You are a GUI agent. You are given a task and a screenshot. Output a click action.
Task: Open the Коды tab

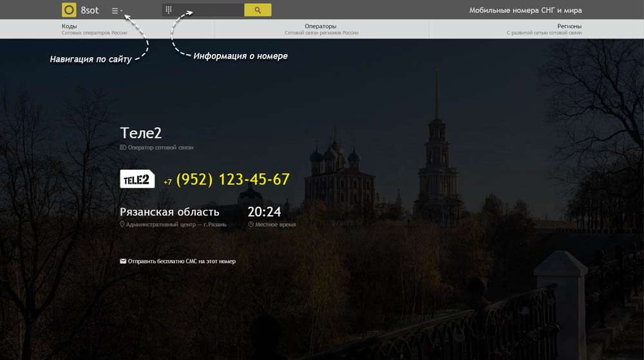coord(107,29)
